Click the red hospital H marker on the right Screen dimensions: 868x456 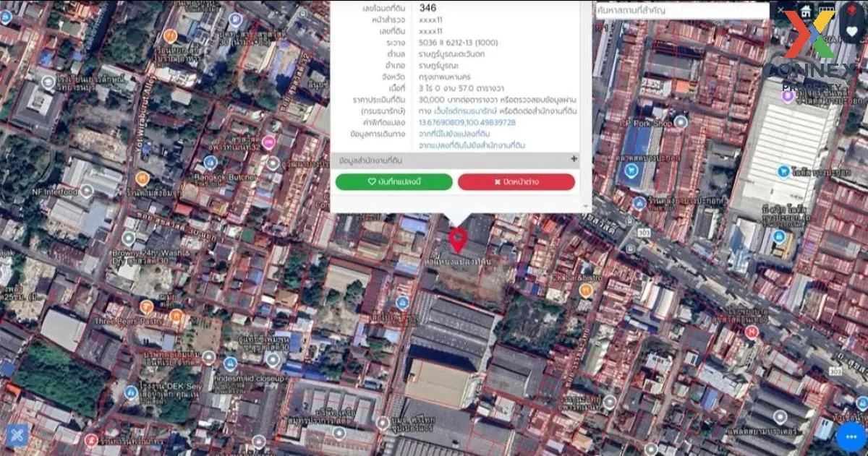(x=751, y=331)
